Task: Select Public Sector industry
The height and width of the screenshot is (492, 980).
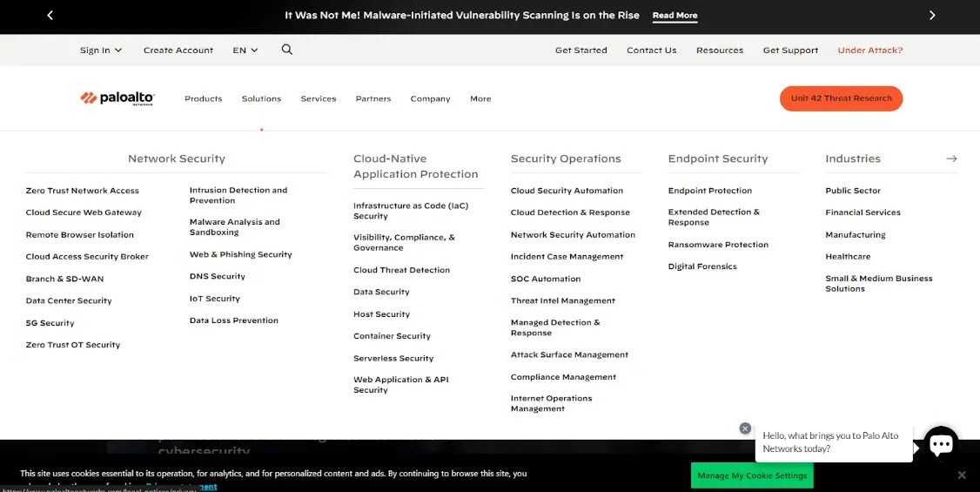Action: pyautogui.click(x=853, y=191)
